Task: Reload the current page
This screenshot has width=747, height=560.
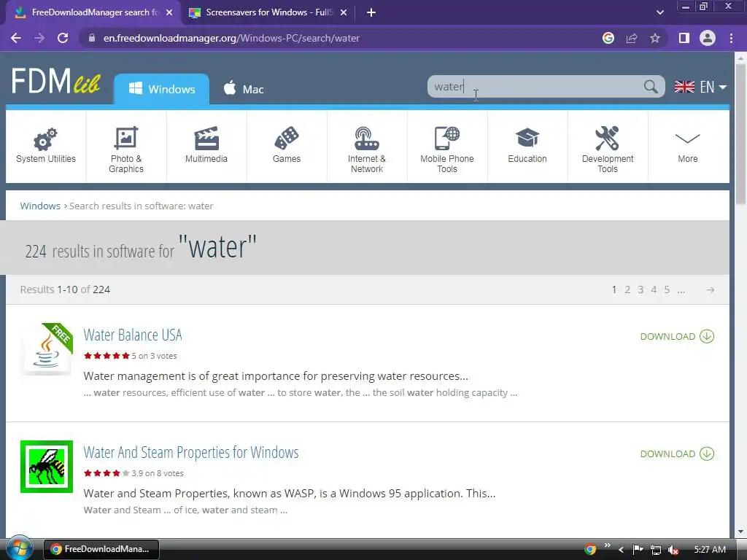Action: (x=63, y=38)
